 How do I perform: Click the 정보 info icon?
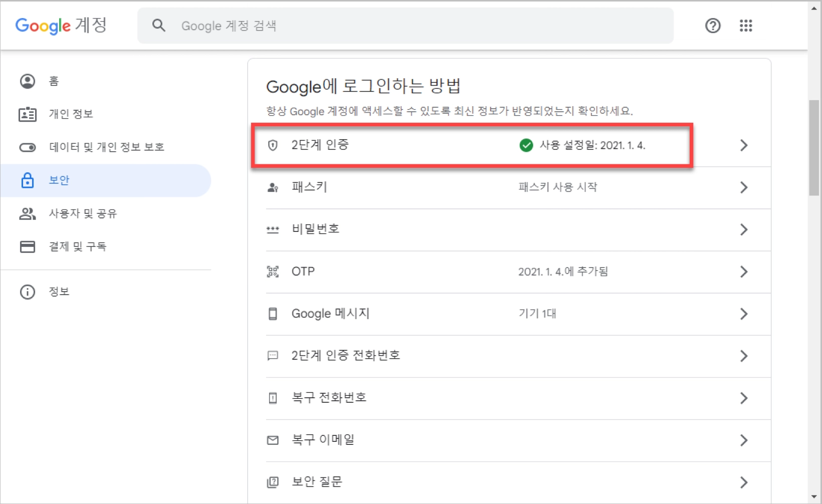pos(28,292)
